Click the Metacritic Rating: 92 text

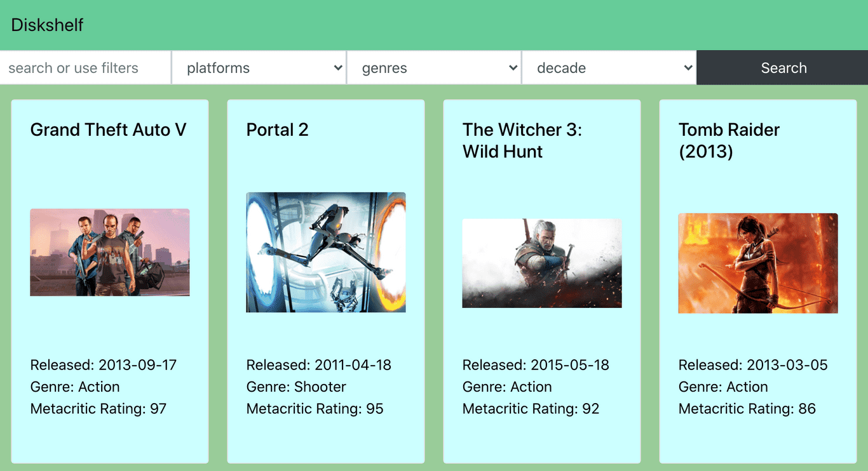click(531, 409)
